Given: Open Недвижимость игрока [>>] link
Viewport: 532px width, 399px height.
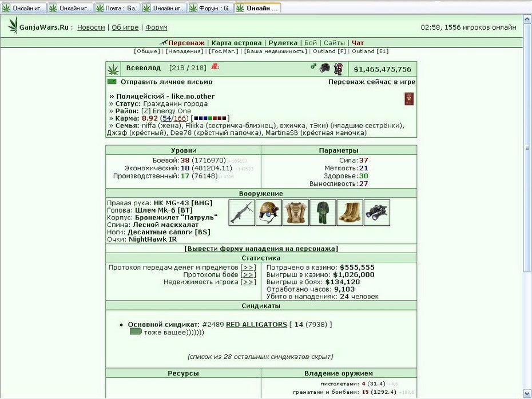Looking at the screenshot, I should [x=248, y=282].
